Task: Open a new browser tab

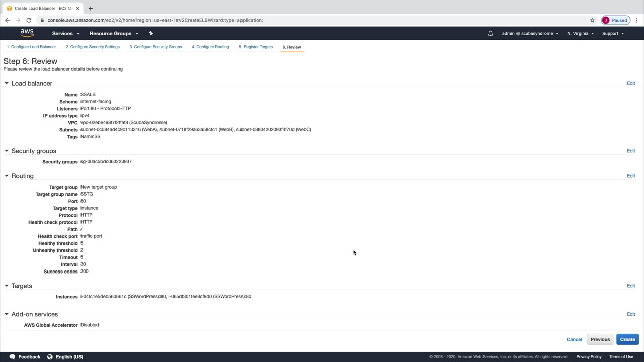Action: pyautogui.click(x=91, y=8)
